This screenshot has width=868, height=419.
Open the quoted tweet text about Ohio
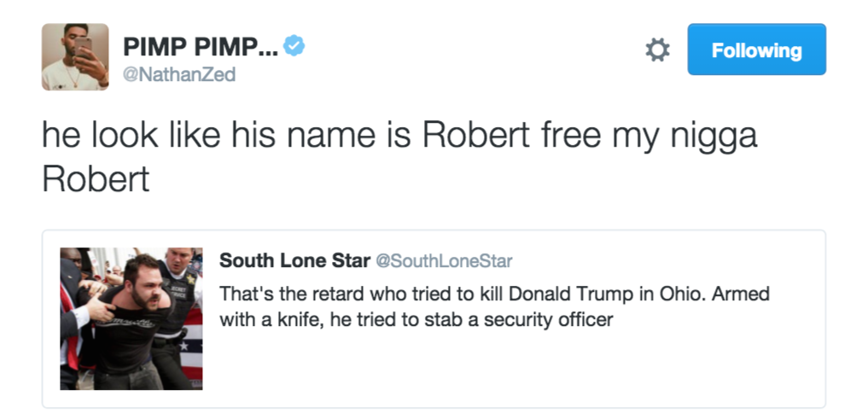494,306
